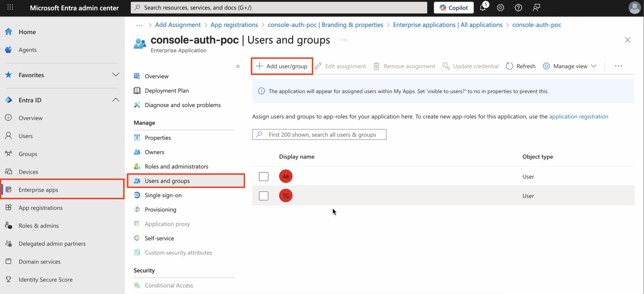Screen dimensions: 644x294
Task: Click the Refresh icon in toolbar
Action: point(509,66)
